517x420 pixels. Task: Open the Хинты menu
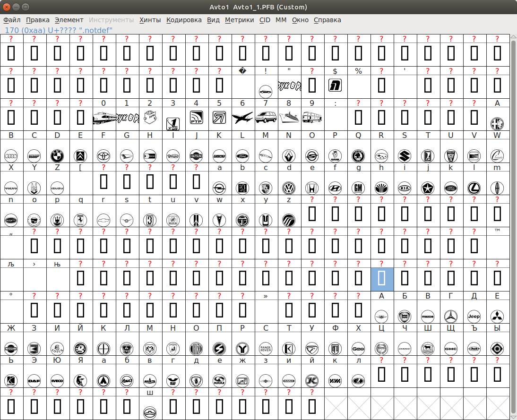150,20
